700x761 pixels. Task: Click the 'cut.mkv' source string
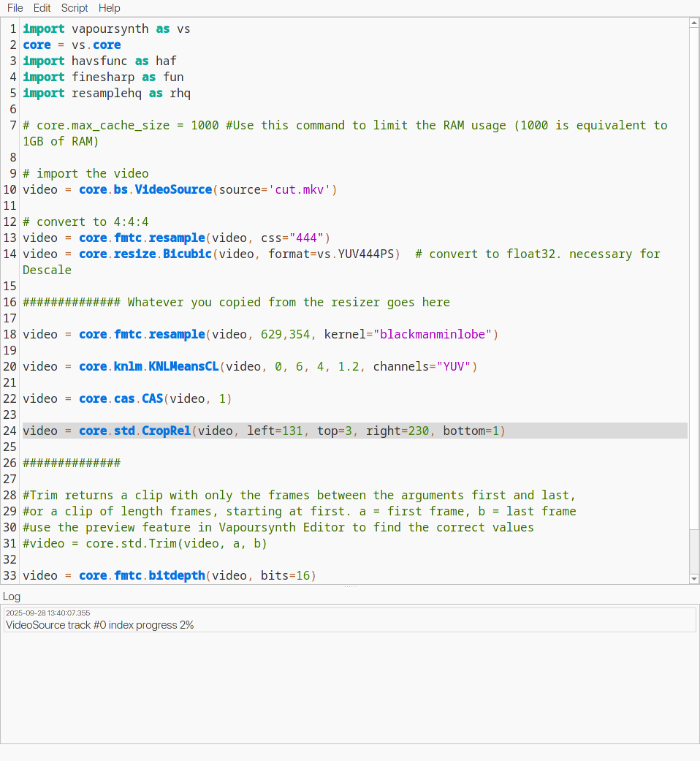pos(303,190)
